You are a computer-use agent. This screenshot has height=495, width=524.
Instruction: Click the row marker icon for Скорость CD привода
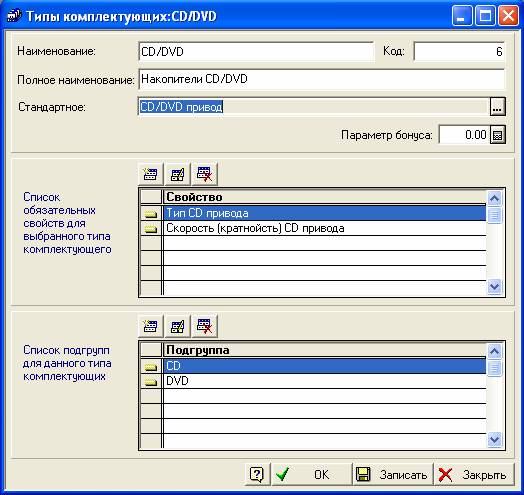pyautogui.click(x=151, y=228)
